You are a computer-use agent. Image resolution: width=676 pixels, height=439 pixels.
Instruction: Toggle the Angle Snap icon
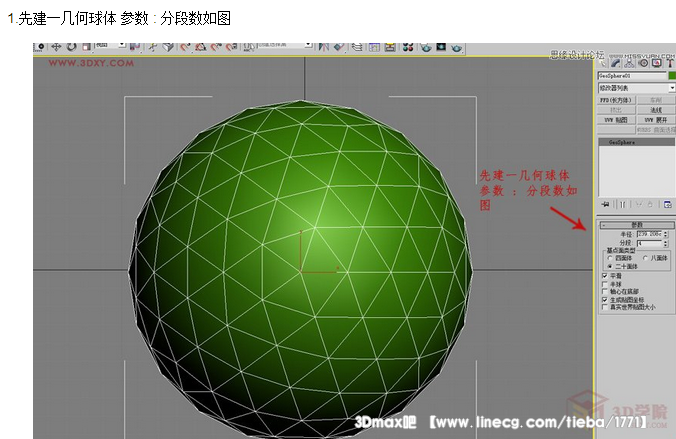click(200, 47)
